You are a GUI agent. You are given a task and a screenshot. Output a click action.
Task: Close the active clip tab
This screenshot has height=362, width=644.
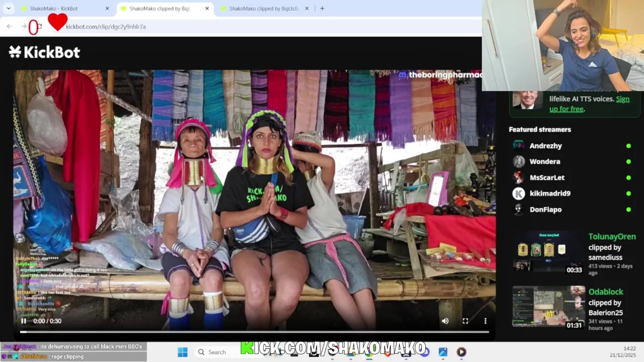tap(207, 9)
